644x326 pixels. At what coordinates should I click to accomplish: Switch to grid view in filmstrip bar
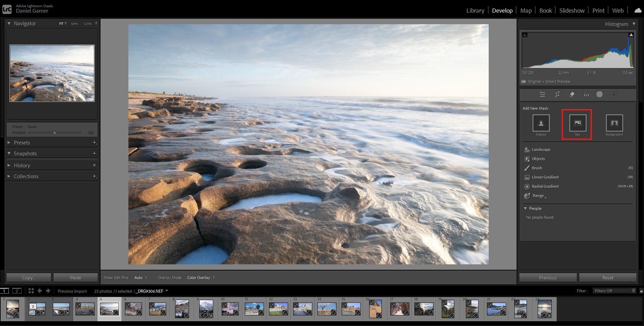coord(31,291)
